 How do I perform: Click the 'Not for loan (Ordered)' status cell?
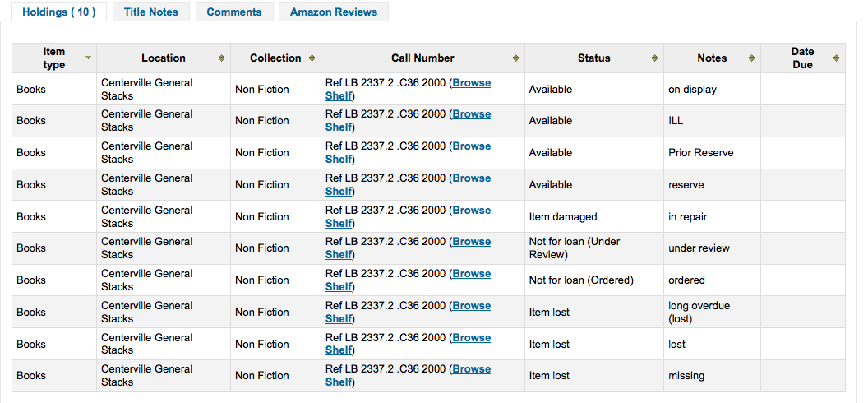(x=581, y=280)
